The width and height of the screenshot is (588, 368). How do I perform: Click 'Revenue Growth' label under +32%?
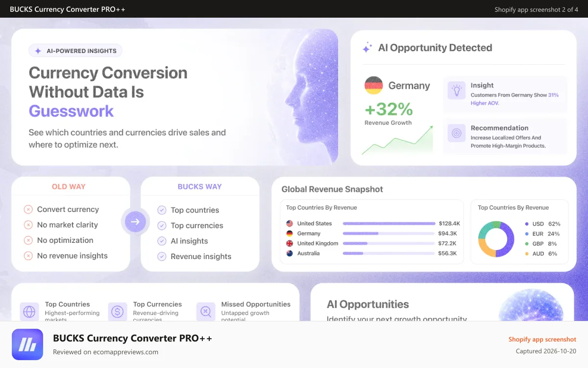coord(388,123)
